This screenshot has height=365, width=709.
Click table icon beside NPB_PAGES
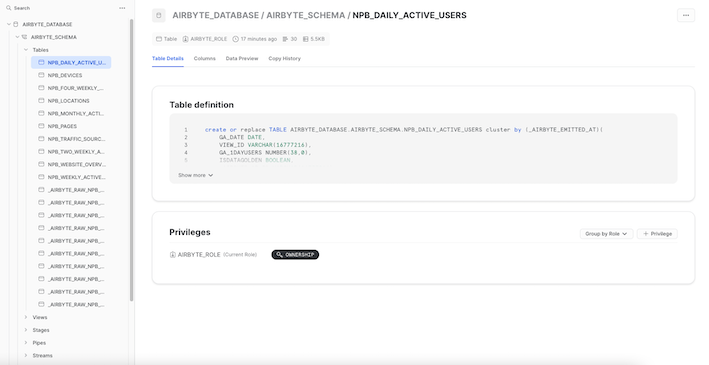[x=41, y=126]
